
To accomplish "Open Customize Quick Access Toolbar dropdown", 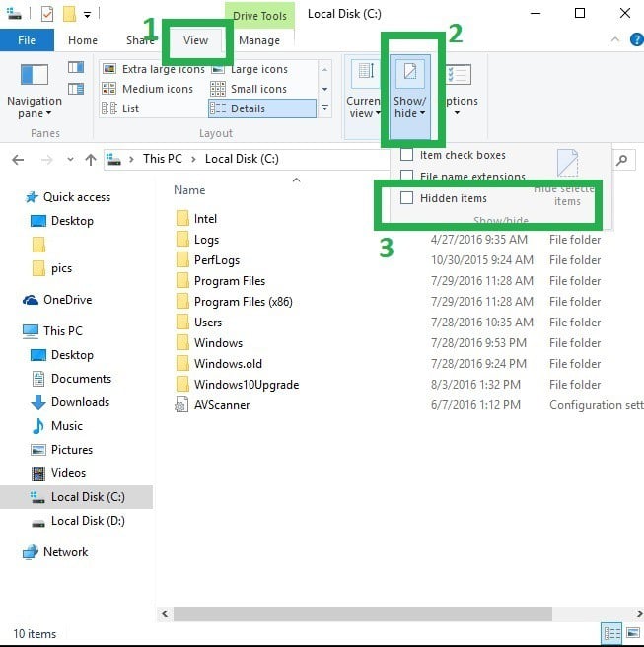I will [87, 15].
